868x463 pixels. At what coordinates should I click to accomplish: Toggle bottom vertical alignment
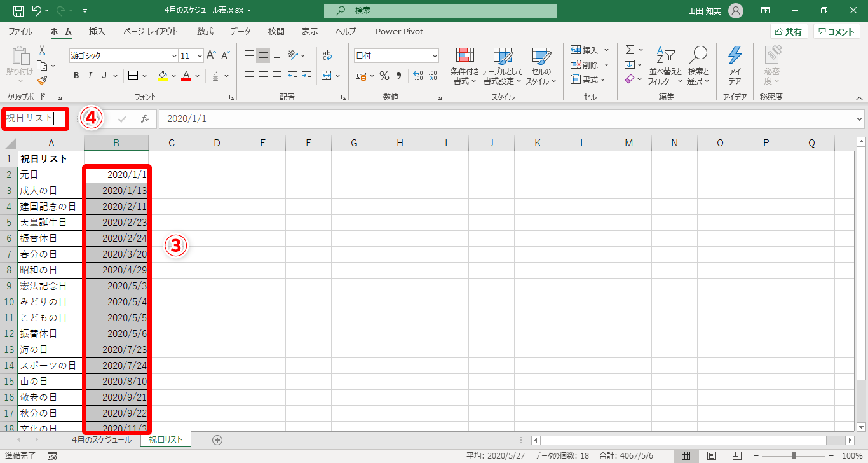[277, 55]
